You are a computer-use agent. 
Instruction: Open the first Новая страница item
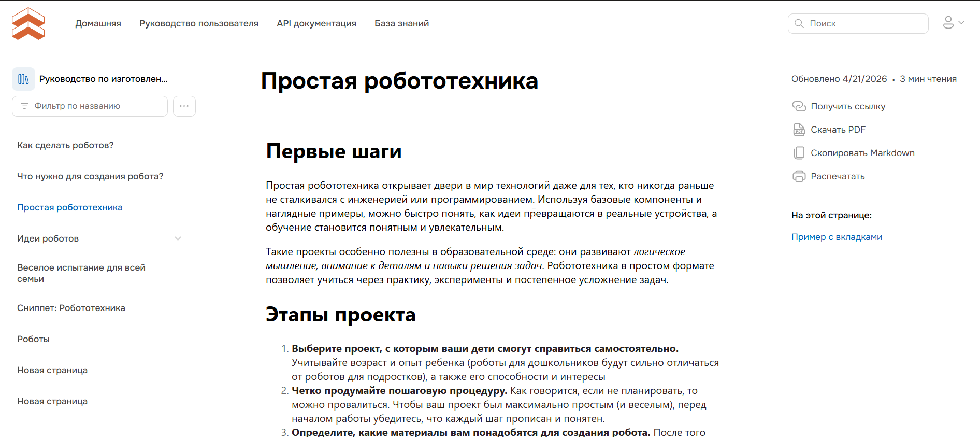[52, 370]
